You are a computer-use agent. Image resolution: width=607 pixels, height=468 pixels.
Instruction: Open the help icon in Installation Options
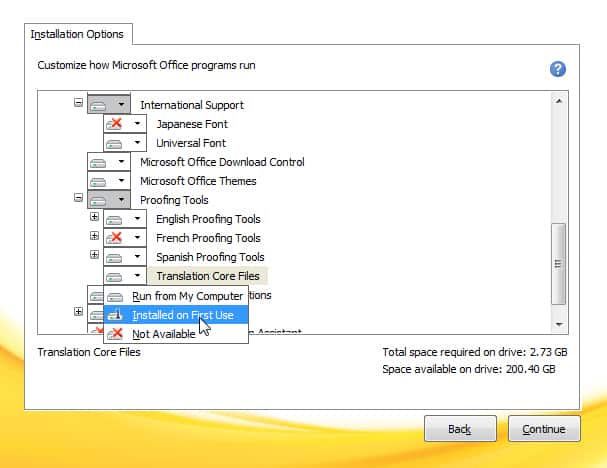(557, 69)
